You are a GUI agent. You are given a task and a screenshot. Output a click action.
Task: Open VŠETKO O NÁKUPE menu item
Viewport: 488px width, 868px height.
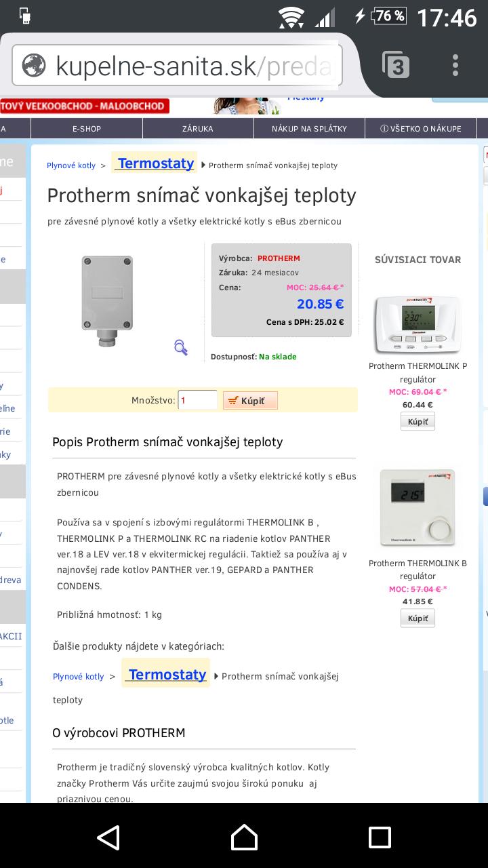click(x=421, y=128)
